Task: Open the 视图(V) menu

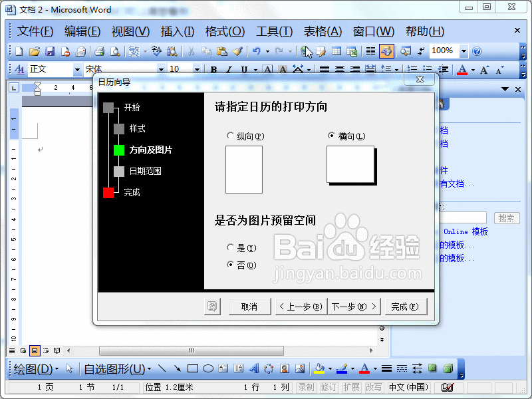Action: pos(130,31)
